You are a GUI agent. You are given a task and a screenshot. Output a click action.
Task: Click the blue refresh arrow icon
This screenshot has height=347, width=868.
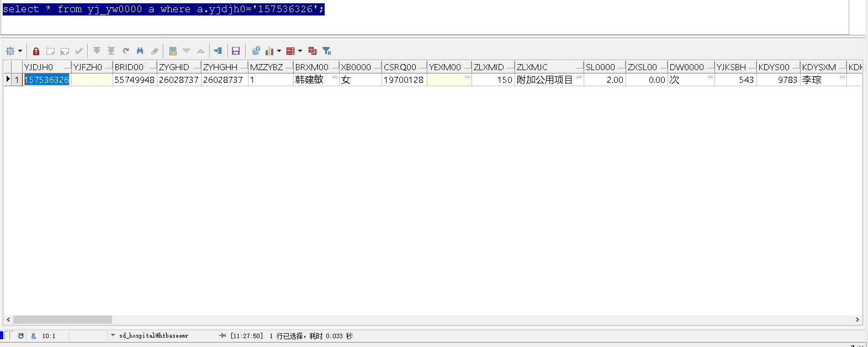(126, 51)
